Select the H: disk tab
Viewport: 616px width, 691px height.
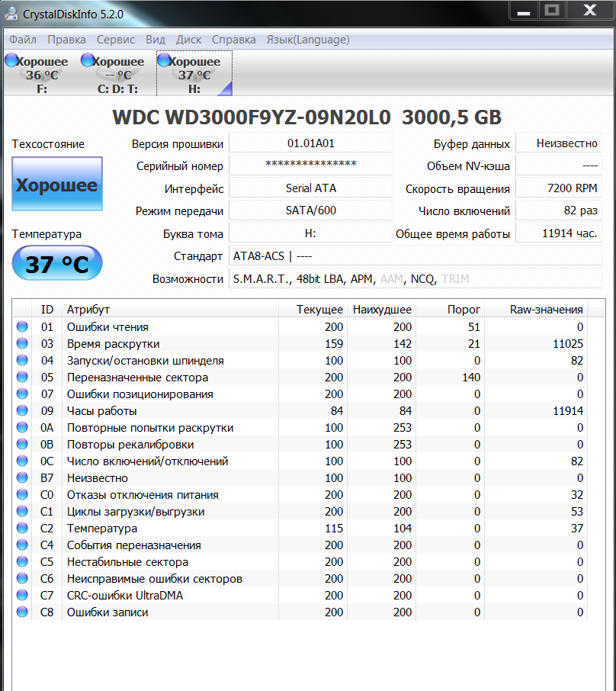tap(194, 73)
